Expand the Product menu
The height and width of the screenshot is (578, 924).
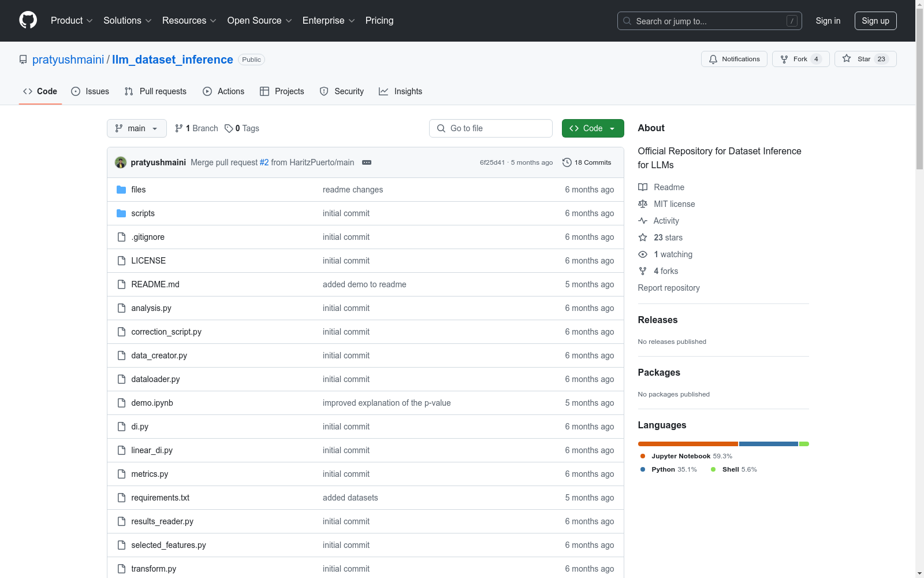click(72, 20)
